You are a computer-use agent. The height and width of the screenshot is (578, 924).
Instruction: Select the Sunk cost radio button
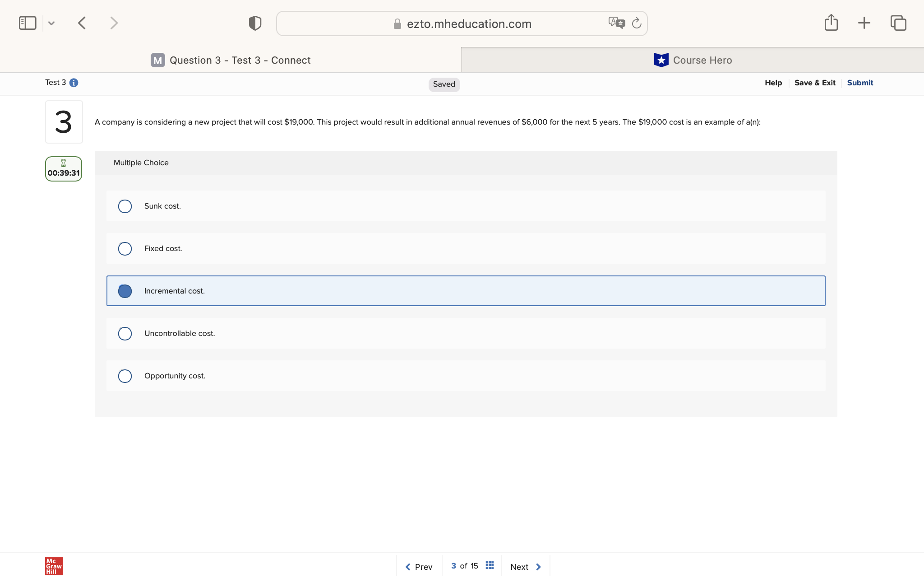pyautogui.click(x=125, y=206)
